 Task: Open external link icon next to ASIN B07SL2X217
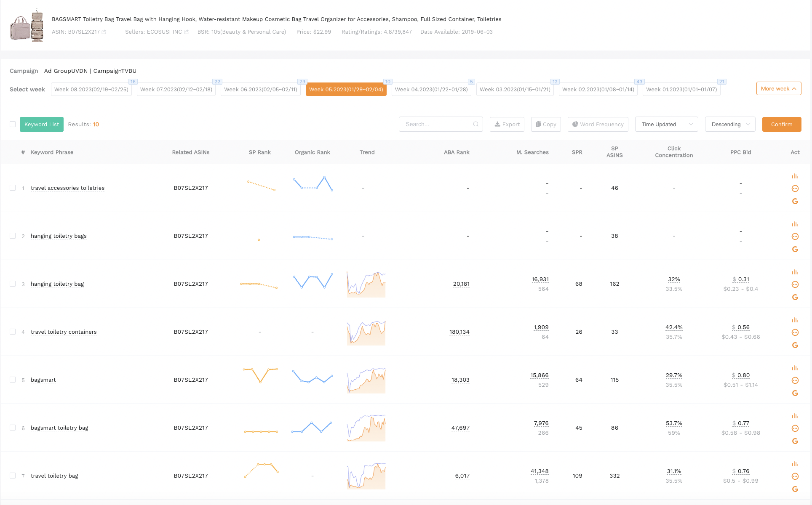(104, 32)
